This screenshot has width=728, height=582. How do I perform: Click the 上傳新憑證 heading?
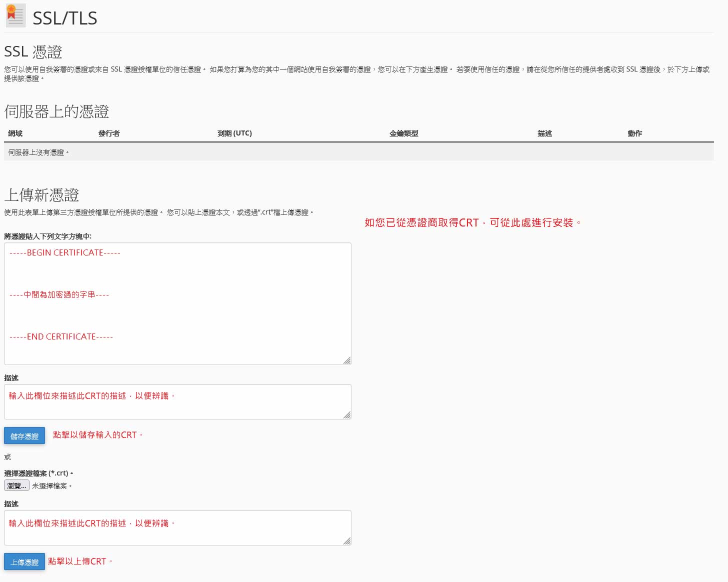41,195
